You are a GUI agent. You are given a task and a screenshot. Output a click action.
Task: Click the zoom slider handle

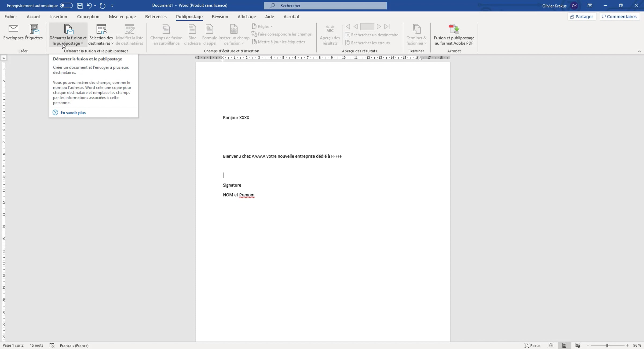click(x=607, y=346)
